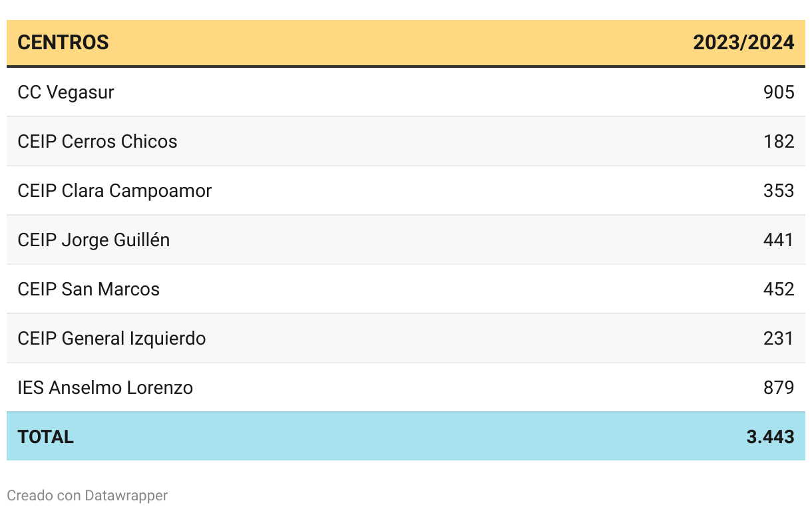Select the value 182 for Cerros Chicos

pos(779,141)
